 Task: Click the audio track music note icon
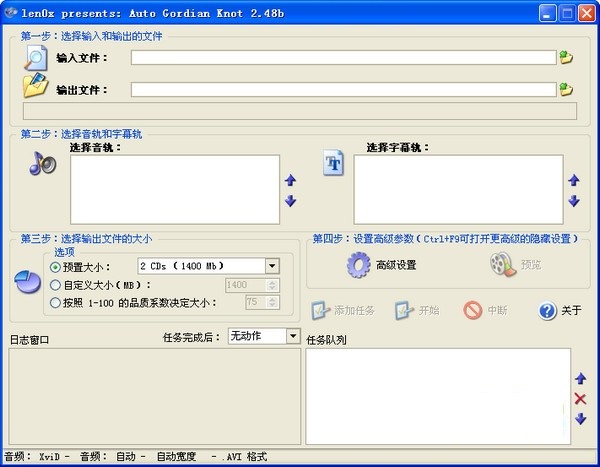[42, 163]
